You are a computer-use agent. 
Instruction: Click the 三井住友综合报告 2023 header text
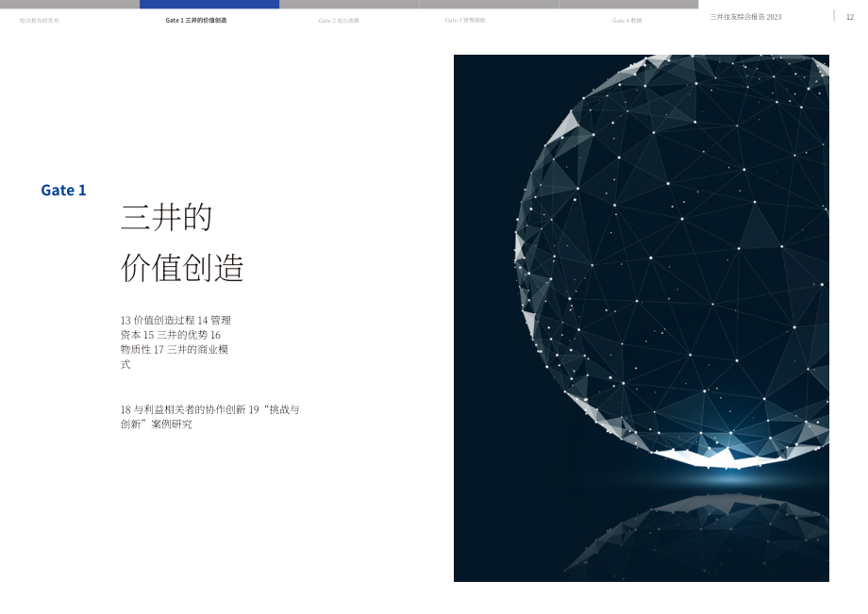[745, 17]
